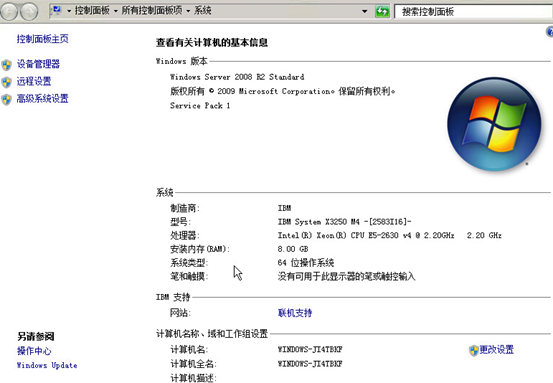Open 远程设置 link

pyautogui.click(x=34, y=81)
